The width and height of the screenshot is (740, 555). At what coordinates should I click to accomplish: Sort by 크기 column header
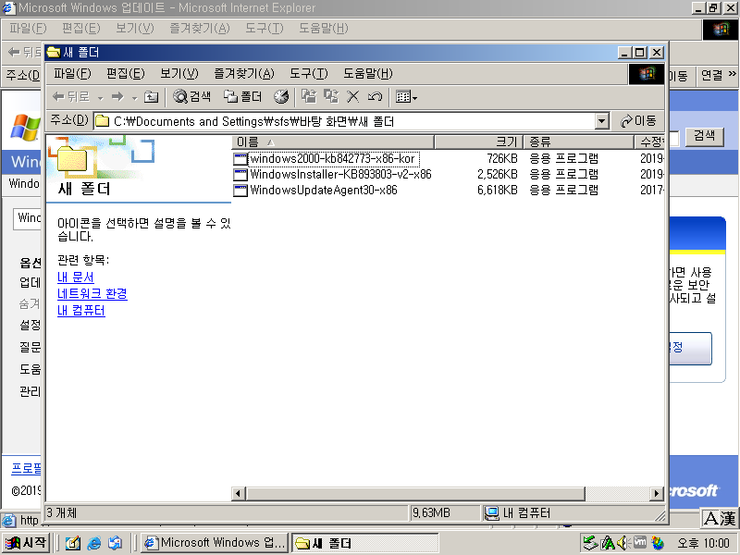pos(478,142)
